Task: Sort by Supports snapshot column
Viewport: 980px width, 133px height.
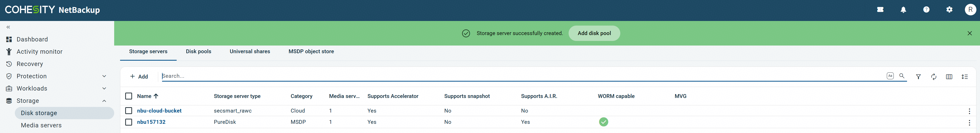Action: tap(467, 96)
